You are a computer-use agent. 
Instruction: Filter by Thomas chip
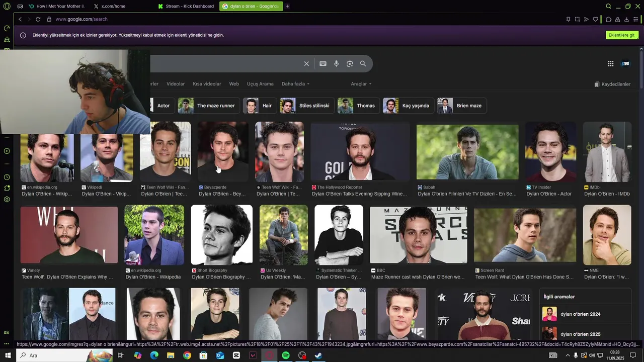(358, 106)
